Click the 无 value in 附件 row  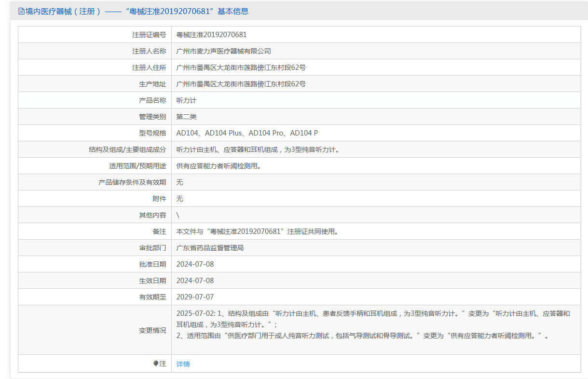(180, 199)
